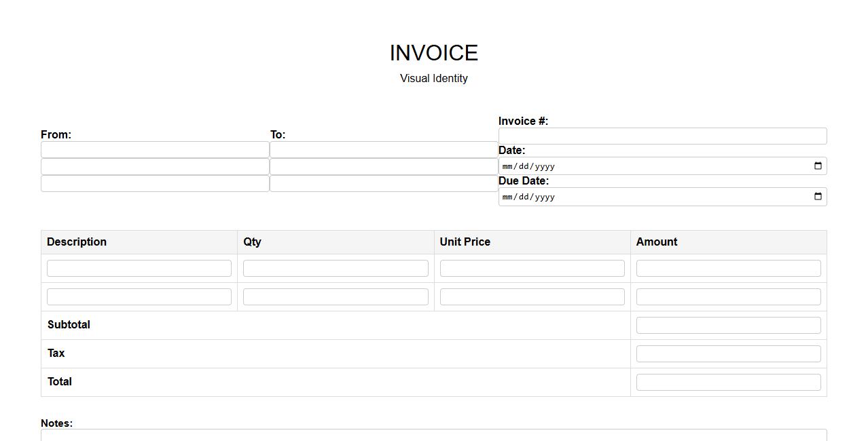Focus the Due Date field's mm/dd/yyyy text
The height and width of the screenshot is (441, 868).
528,197
